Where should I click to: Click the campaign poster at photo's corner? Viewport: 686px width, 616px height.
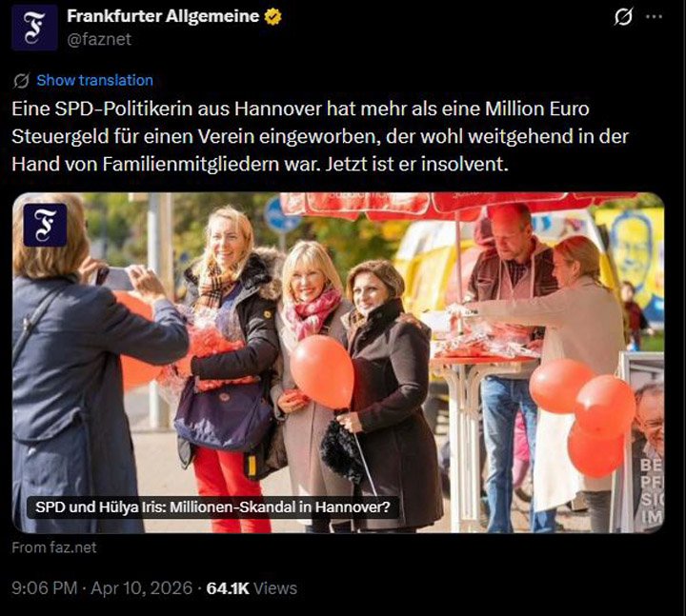coord(646,442)
